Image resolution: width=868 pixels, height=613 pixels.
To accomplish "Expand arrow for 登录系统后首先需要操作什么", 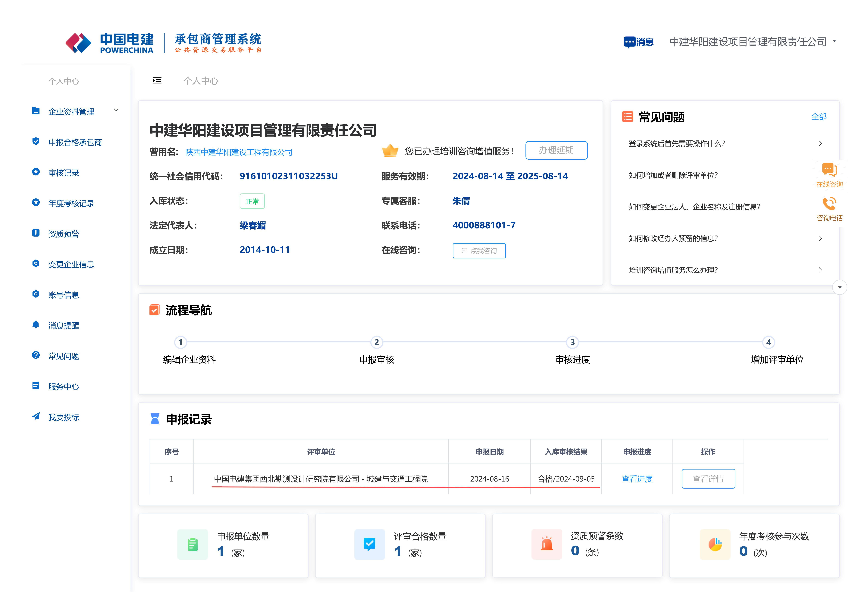I will coord(820,143).
